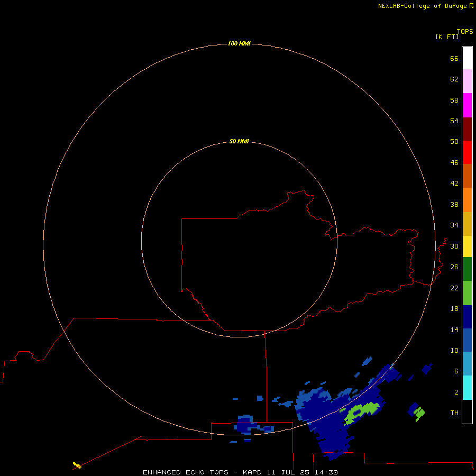Select the navy blue legend swatch

pos(467,317)
